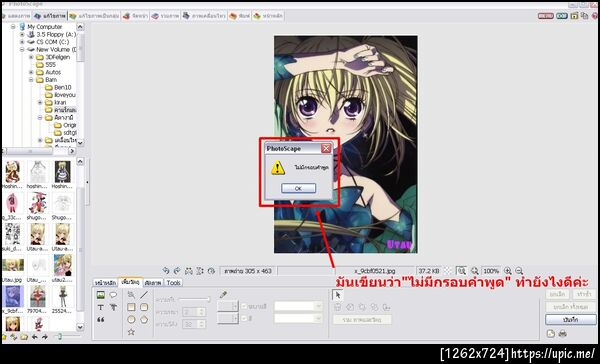Select the plain text T tool
600x364 pixels.
point(101,307)
